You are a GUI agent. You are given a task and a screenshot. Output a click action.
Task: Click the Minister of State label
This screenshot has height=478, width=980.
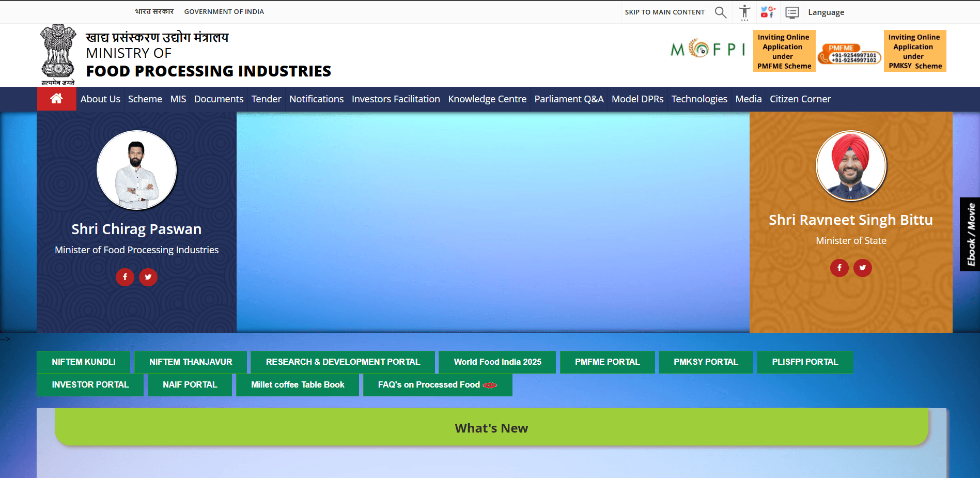tap(851, 240)
